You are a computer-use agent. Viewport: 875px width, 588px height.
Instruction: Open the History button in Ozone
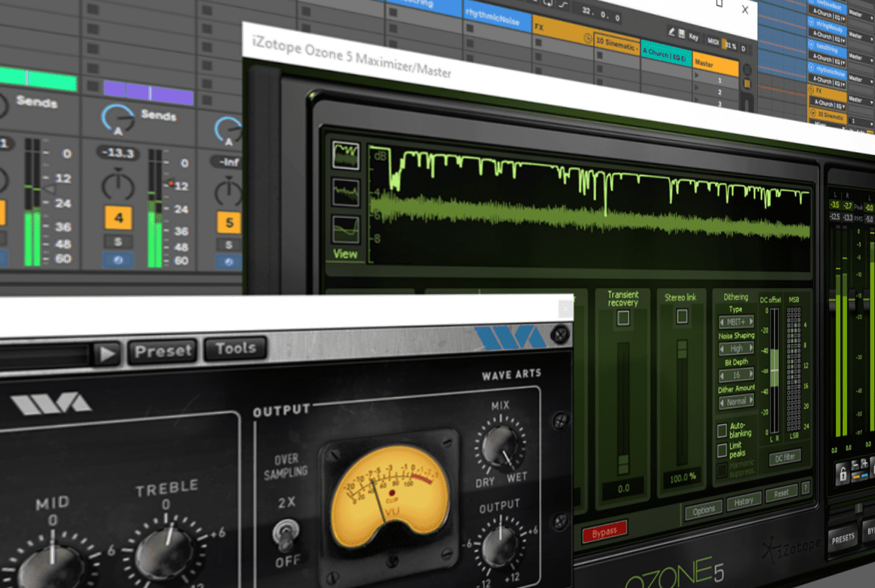(x=744, y=501)
